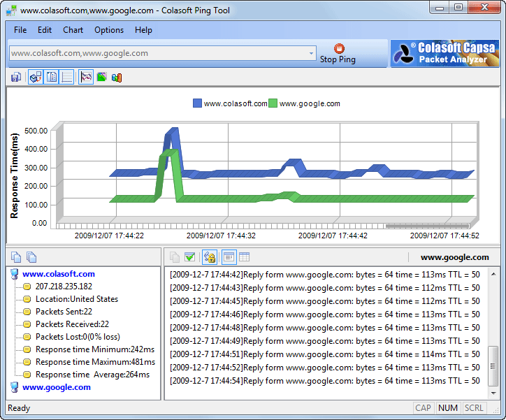Viewport: 506px width, 420px height.
Task: Select the 17:44:52 reply log line
Action: coord(325,368)
